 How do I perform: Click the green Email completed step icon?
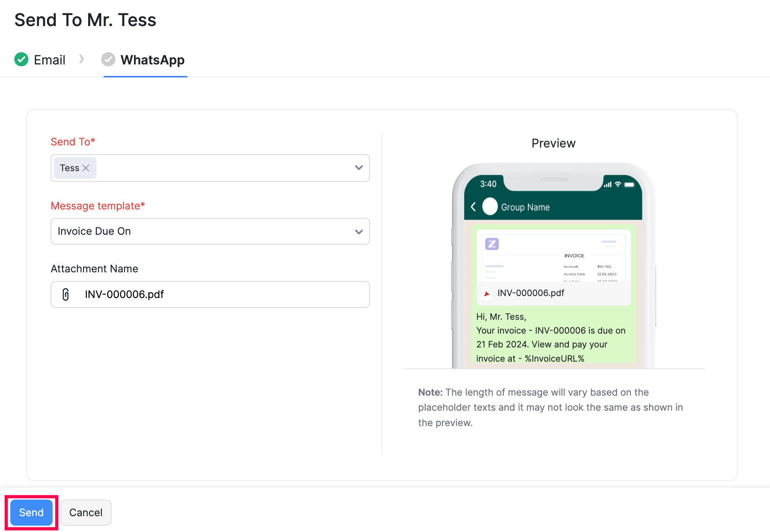22,59
